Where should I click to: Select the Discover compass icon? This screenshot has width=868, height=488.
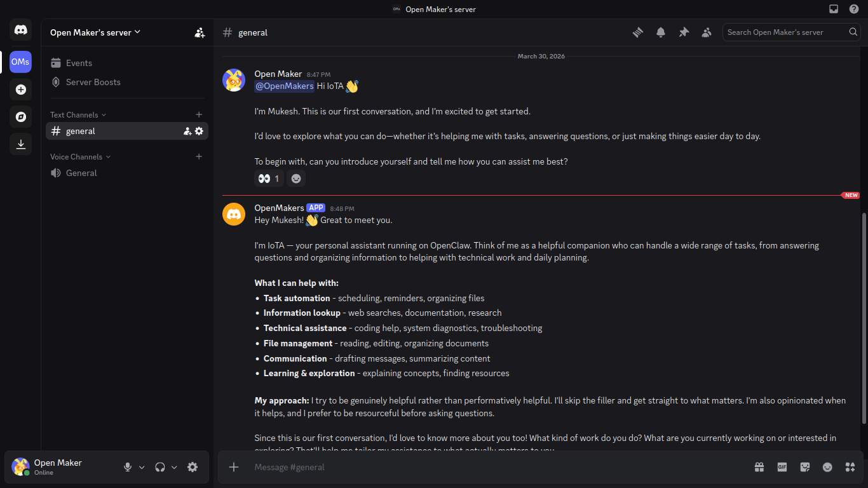(20, 117)
